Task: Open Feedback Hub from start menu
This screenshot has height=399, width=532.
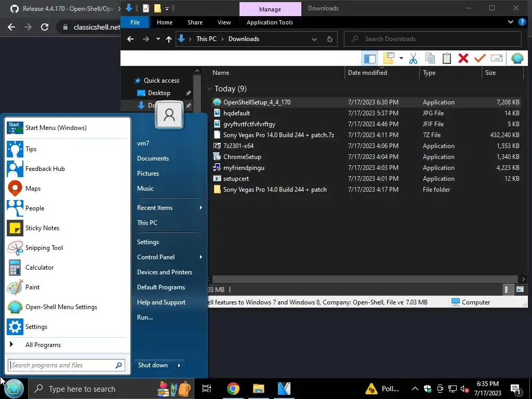Action: click(67, 169)
